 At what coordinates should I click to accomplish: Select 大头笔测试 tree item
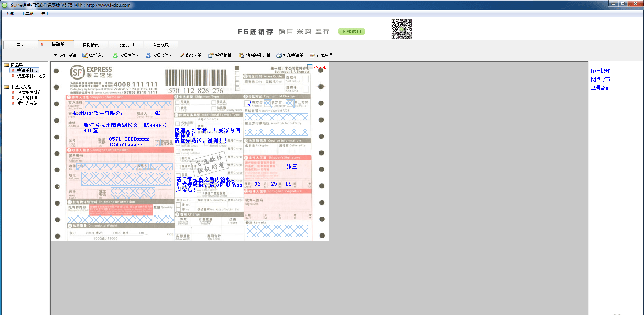27,98
